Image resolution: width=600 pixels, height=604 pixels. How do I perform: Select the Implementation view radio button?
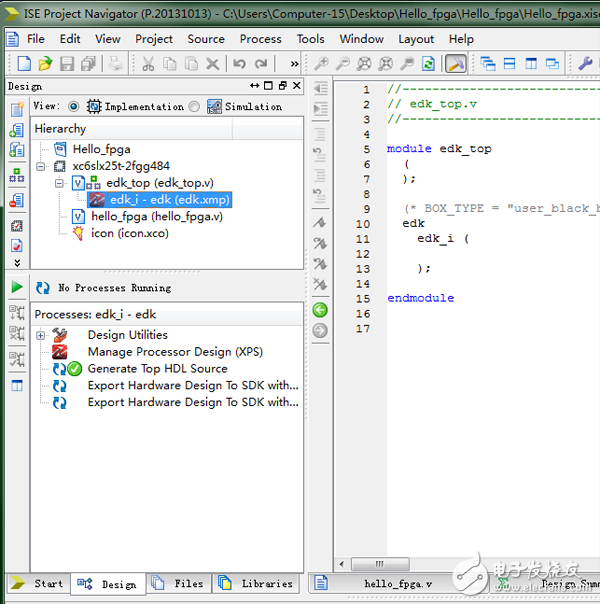tap(74, 106)
